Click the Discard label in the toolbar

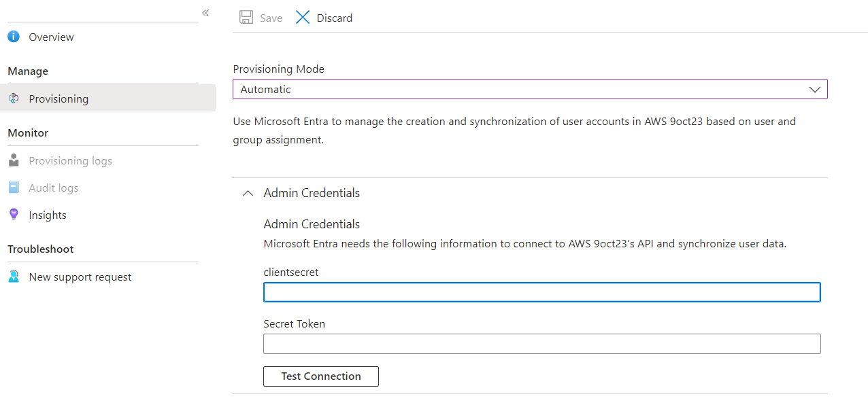(x=335, y=18)
